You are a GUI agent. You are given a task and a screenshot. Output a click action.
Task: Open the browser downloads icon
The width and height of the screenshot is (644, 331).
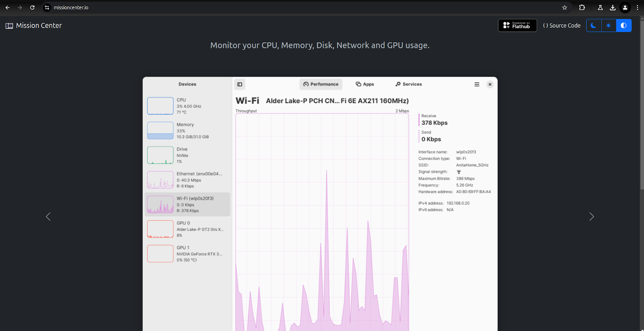613,8
